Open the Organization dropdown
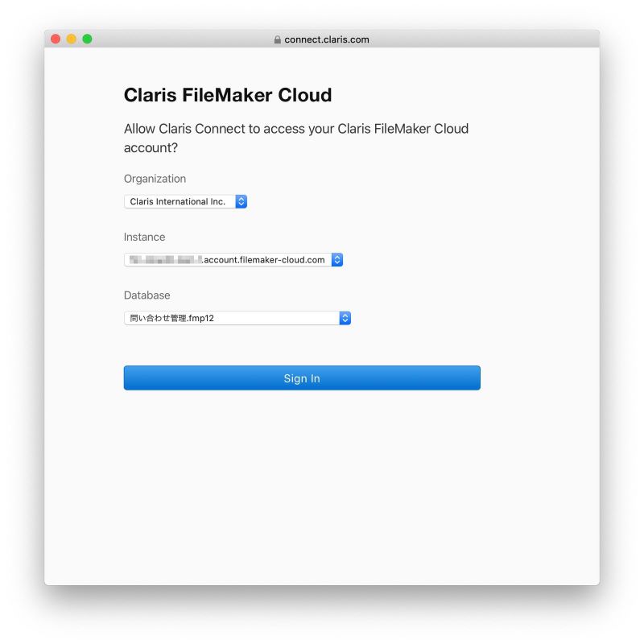 point(185,202)
